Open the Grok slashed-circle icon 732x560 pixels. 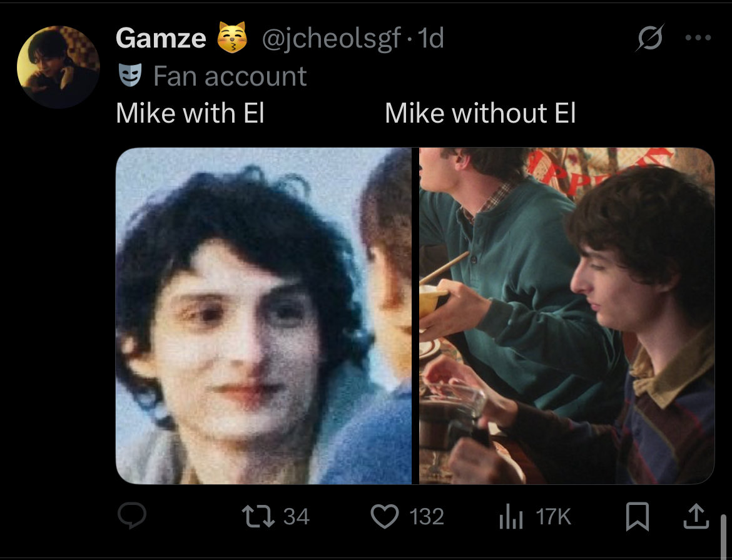click(x=650, y=38)
